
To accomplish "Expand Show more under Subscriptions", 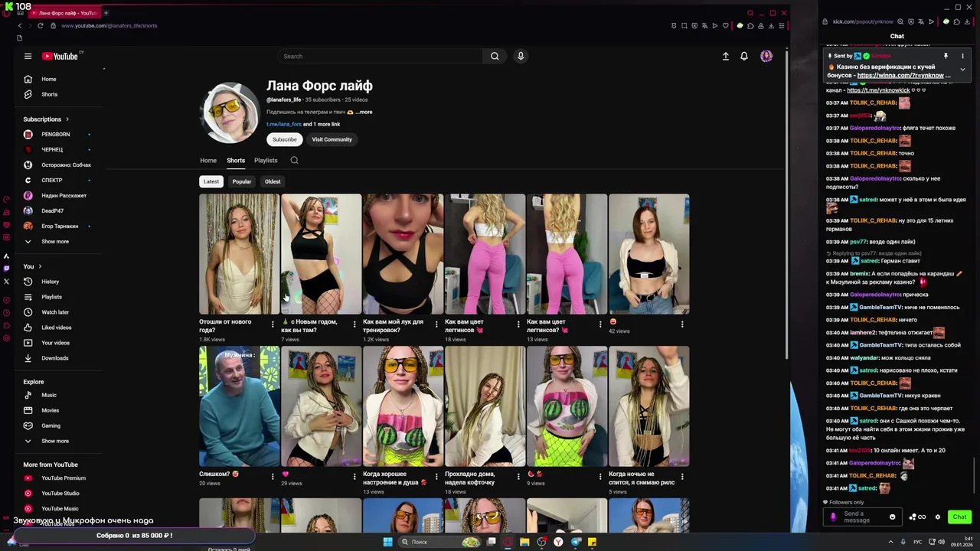I will [x=47, y=242].
